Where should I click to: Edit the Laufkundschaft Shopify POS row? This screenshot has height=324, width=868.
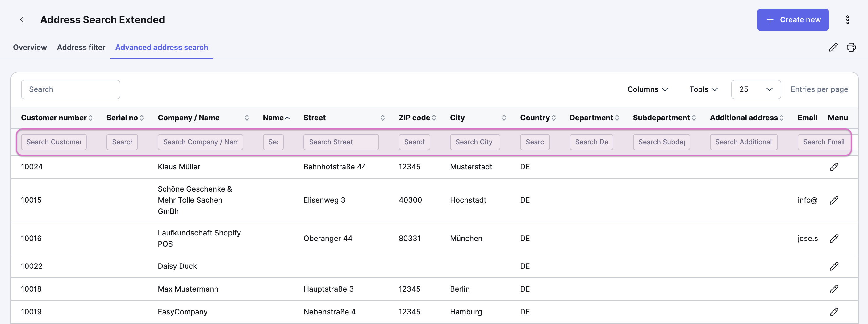[834, 239]
